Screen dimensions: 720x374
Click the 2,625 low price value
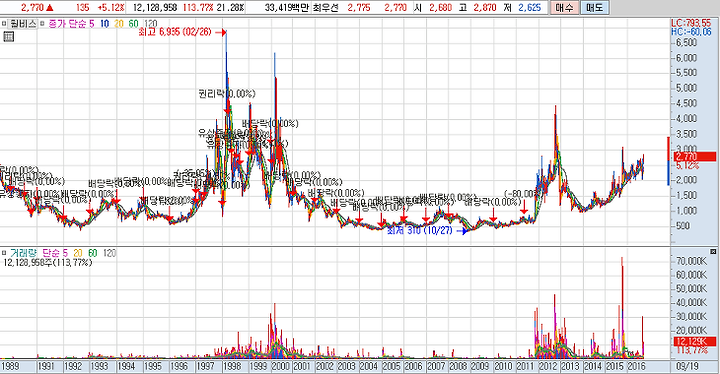[529, 7]
